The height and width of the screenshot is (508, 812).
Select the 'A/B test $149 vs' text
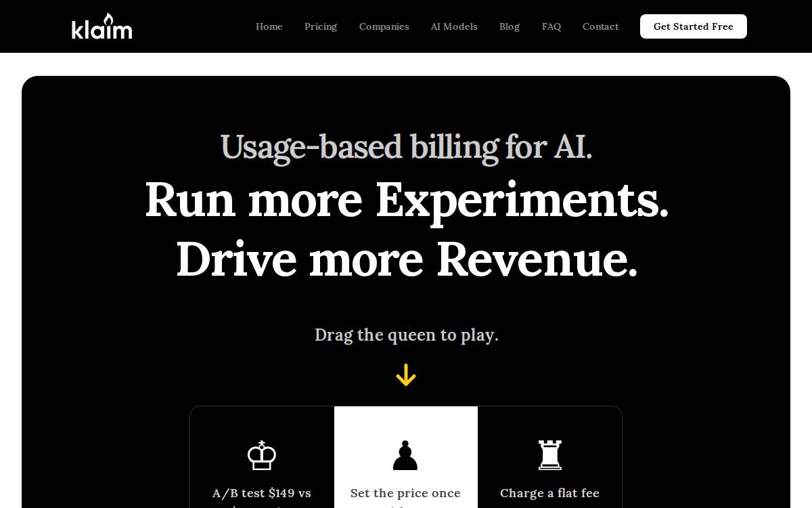tap(262, 493)
